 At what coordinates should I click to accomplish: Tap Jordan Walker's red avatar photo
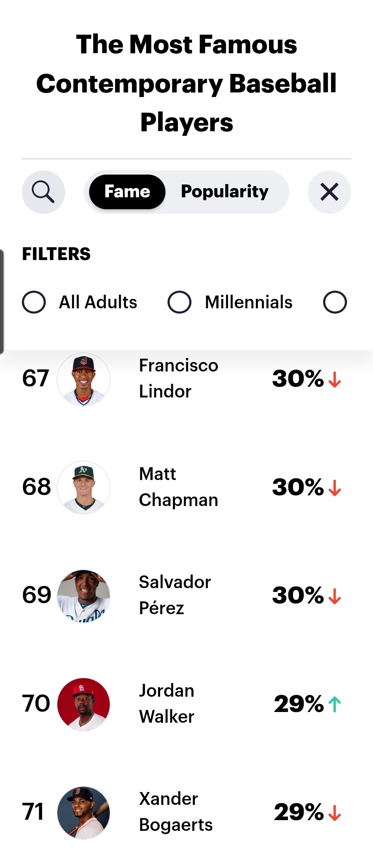84,704
